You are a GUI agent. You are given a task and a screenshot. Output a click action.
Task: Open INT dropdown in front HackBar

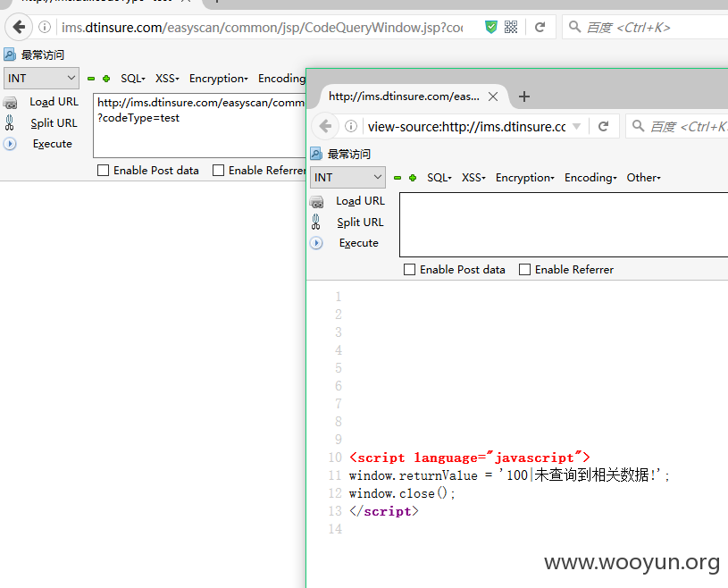[347, 178]
